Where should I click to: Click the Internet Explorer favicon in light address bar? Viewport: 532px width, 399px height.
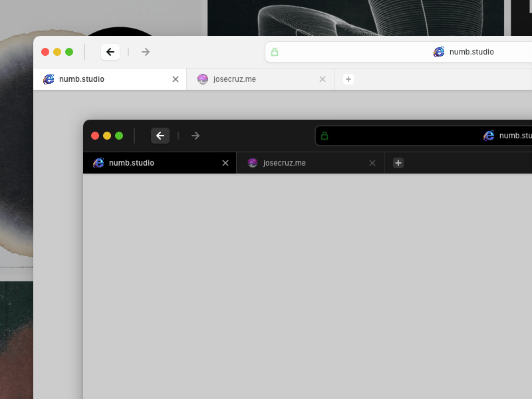(x=439, y=52)
